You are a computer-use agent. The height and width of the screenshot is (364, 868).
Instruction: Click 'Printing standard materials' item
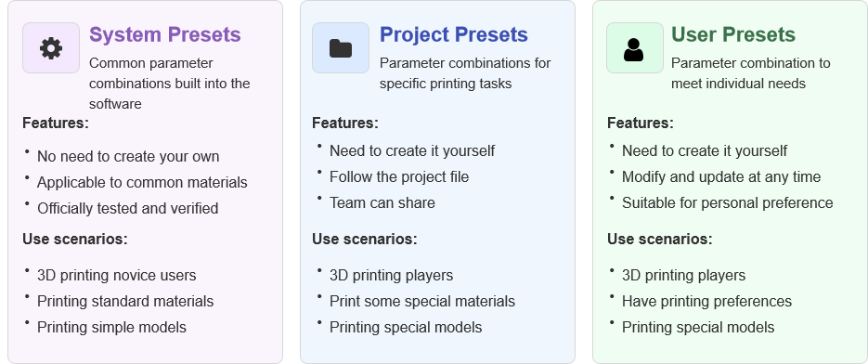point(125,302)
